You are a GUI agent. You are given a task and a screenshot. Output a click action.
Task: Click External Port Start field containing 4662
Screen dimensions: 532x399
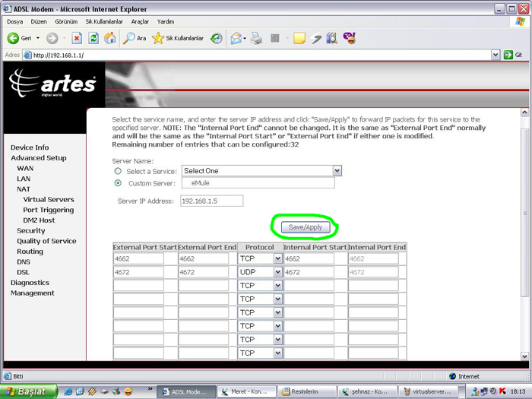(138, 259)
